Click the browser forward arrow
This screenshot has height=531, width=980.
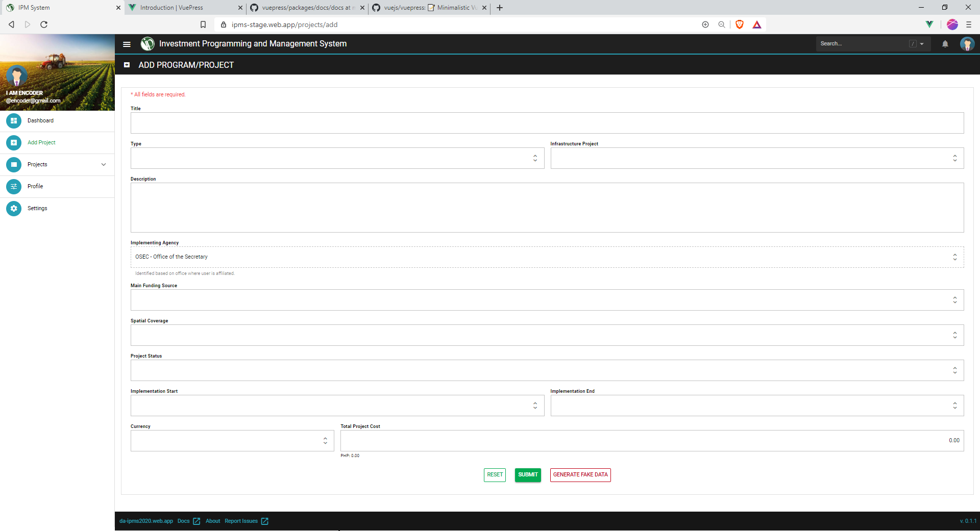28,24
